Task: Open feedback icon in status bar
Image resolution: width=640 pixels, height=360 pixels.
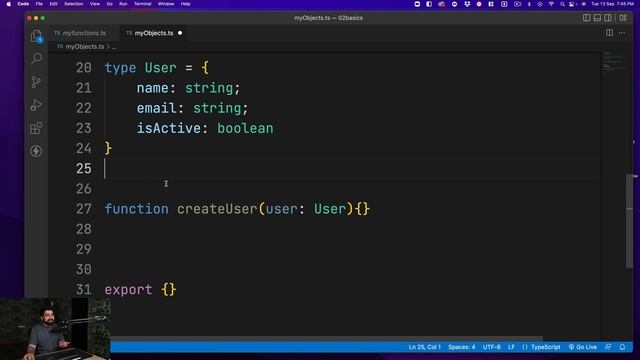Action: pos(608,347)
